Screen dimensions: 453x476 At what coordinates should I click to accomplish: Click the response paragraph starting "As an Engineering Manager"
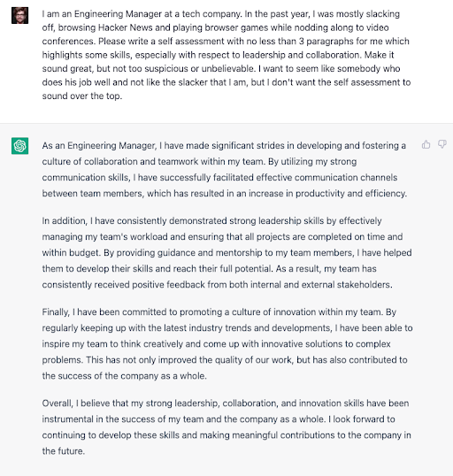(x=225, y=169)
